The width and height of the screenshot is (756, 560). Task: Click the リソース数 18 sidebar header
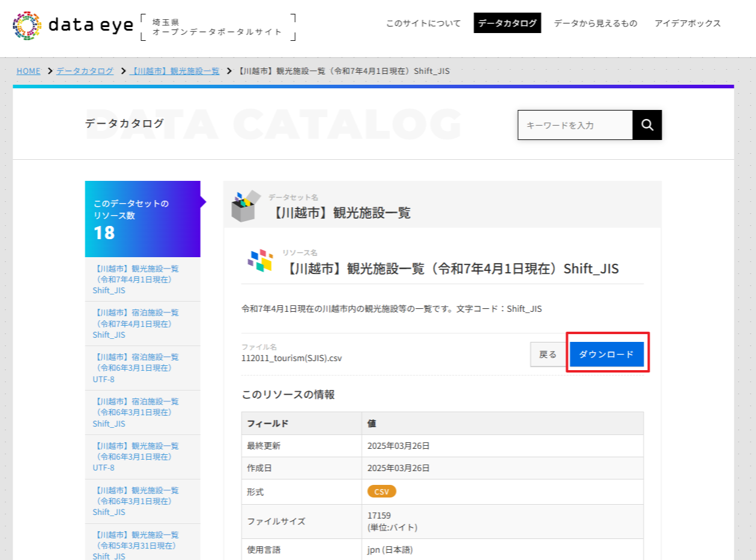tap(142, 219)
